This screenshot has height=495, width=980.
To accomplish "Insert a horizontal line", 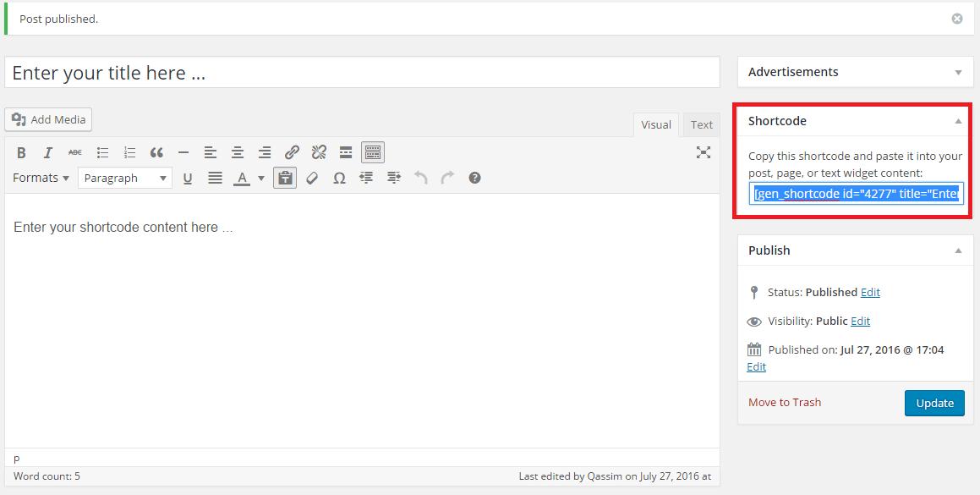I will click(x=183, y=152).
